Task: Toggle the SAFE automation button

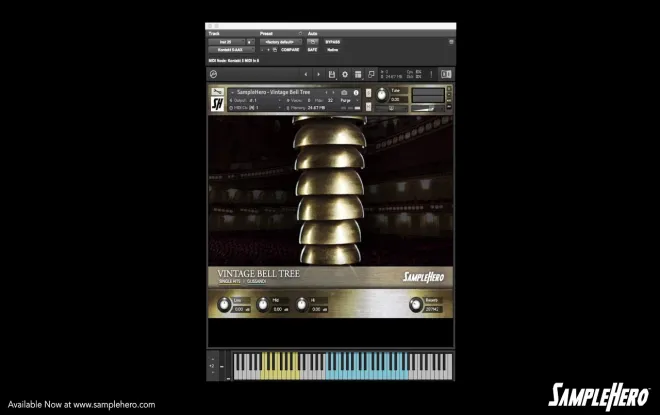Action: [312, 50]
